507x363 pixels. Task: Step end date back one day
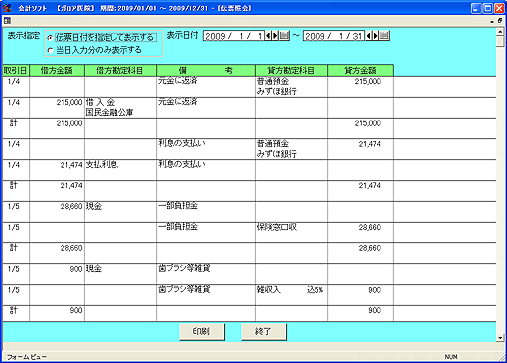click(369, 35)
